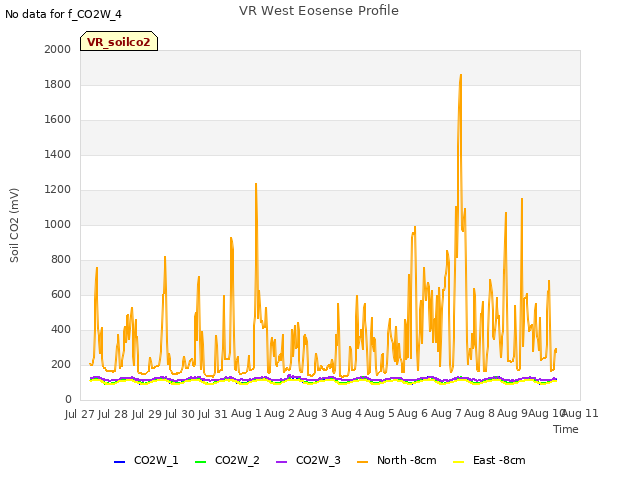
Task: Click the 400 y-axis tick label
Action: point(61,330)
